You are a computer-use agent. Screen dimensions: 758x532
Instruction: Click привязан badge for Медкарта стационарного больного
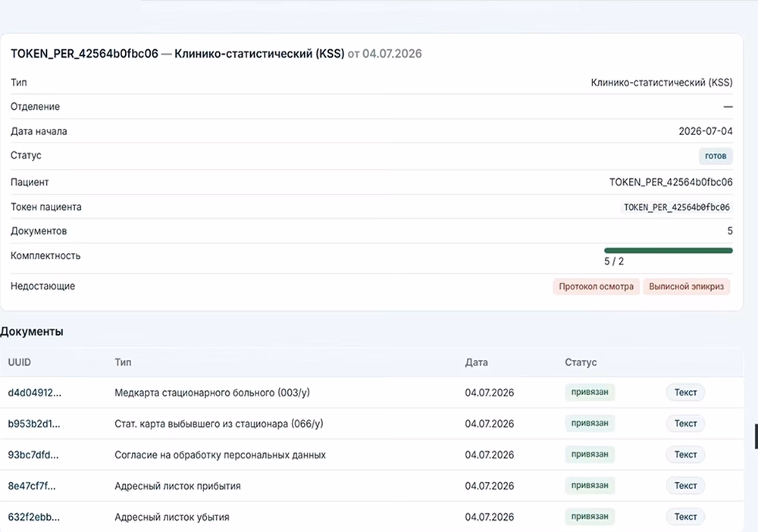coord(590,392)
